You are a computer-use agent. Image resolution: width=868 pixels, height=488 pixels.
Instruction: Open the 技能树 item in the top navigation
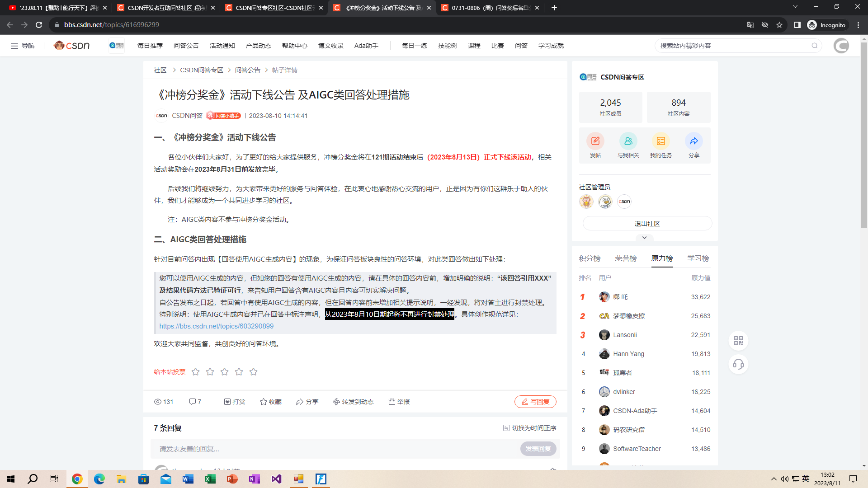(x=447, y=45)
